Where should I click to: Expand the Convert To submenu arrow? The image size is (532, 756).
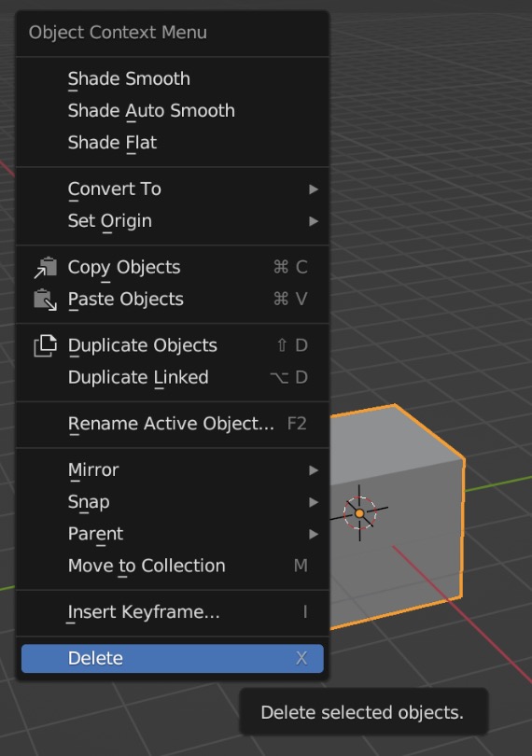314,189
